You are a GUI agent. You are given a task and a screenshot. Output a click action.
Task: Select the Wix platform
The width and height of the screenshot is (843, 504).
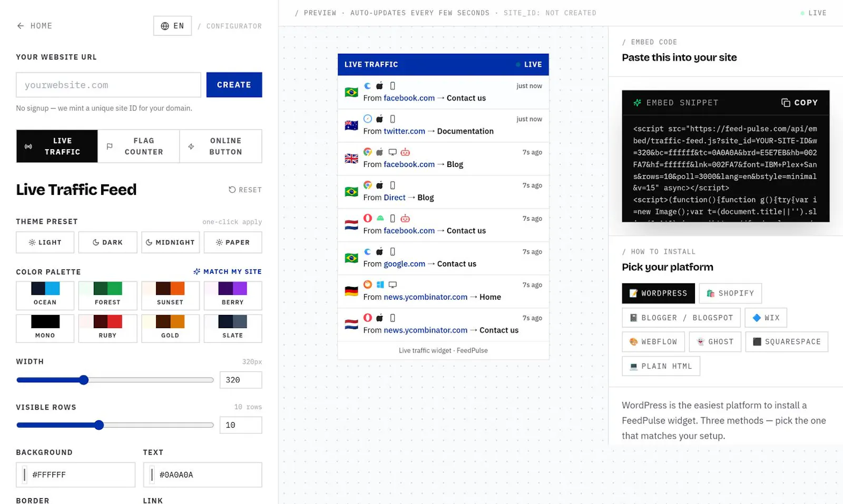[766, 318]
